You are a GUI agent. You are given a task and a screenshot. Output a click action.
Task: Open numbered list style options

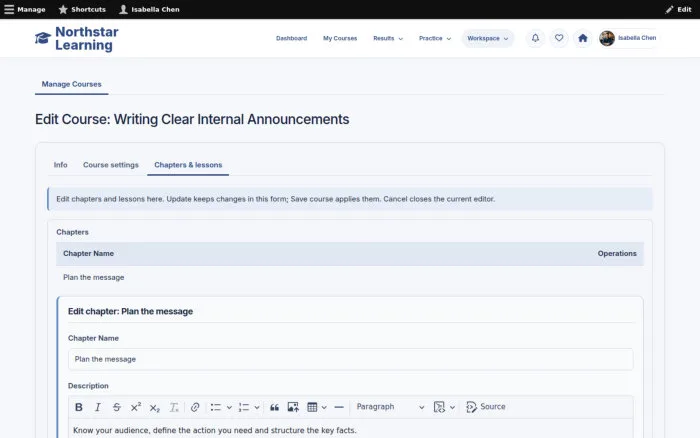pos(257,407)
